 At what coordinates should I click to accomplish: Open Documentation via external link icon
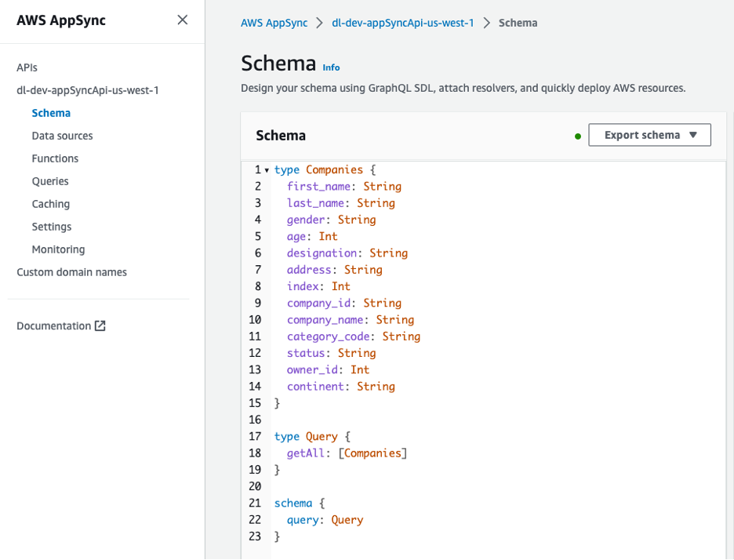[x=100, y=325]
